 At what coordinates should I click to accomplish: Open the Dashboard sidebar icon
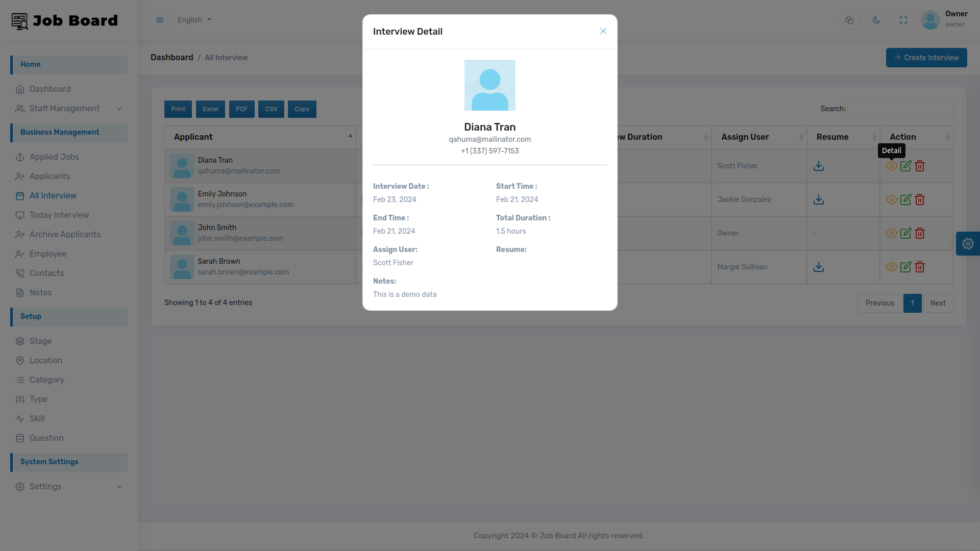(20, 89)
